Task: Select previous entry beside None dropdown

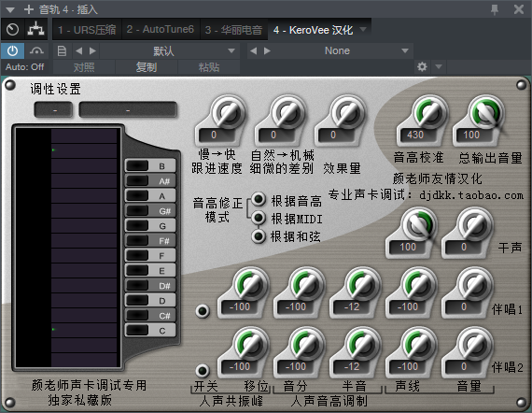Action: pyautogui.click(x=253, y=51)
